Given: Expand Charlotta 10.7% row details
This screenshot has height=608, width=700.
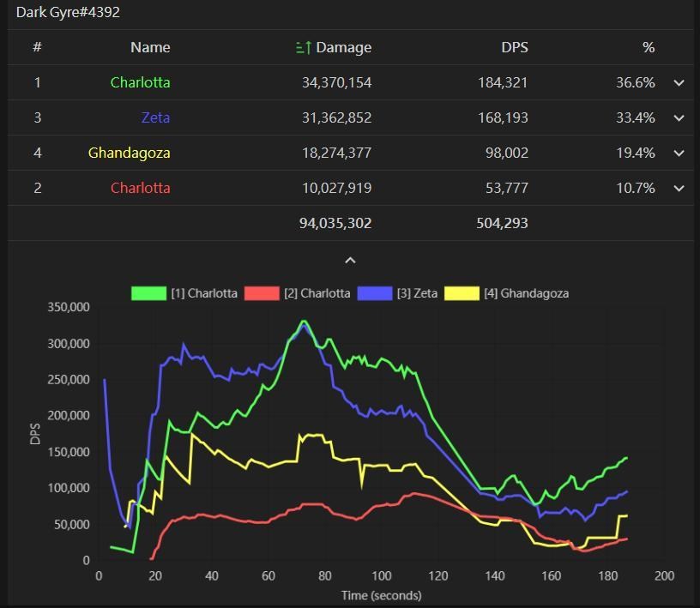Looking at the screenshot, I should 679,189.
